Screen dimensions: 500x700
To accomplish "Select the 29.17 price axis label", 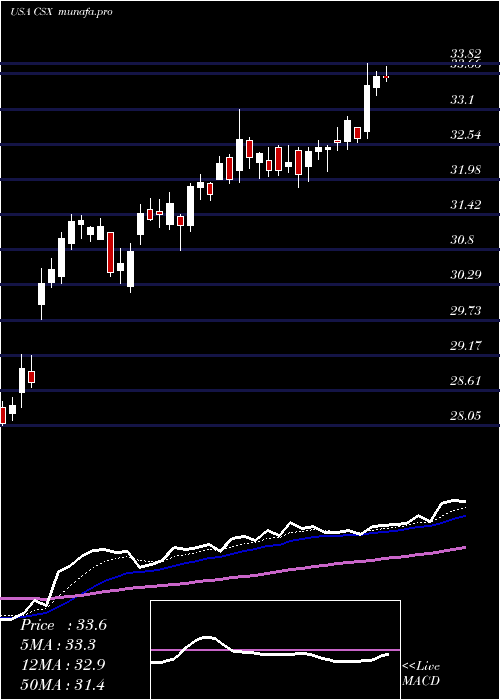I will tap(466, 345).
